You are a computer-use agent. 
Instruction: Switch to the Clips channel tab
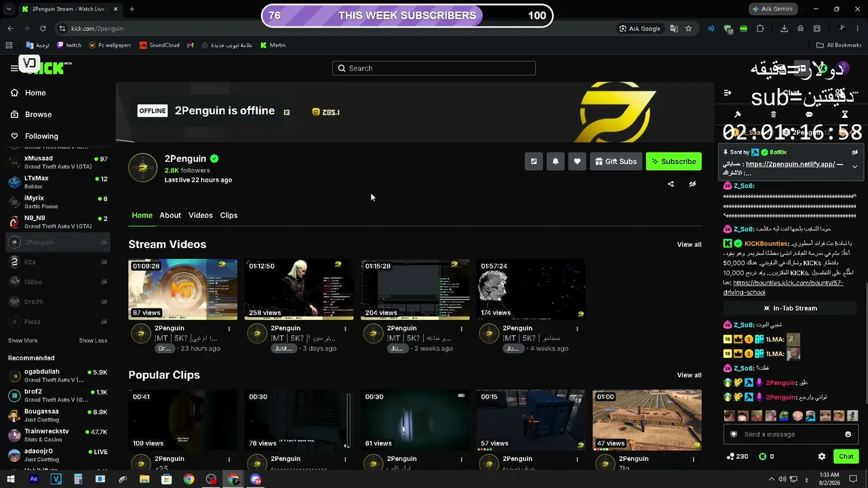point(229,216)
